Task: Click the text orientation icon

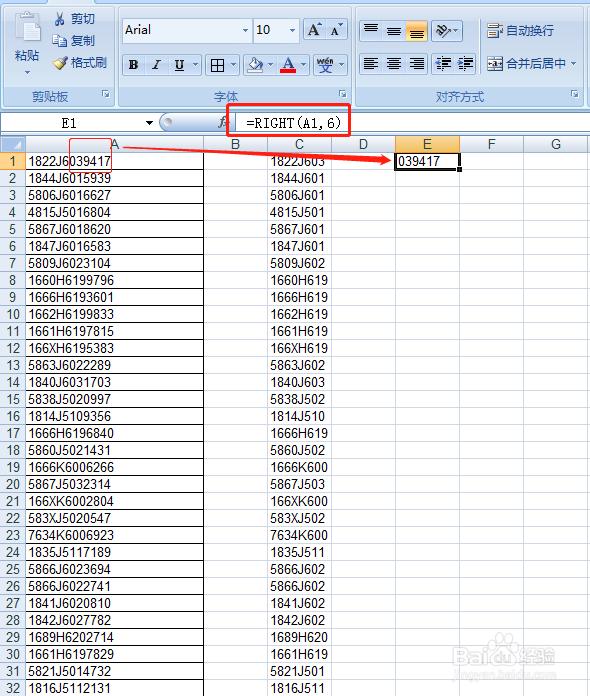Action: 446,31
